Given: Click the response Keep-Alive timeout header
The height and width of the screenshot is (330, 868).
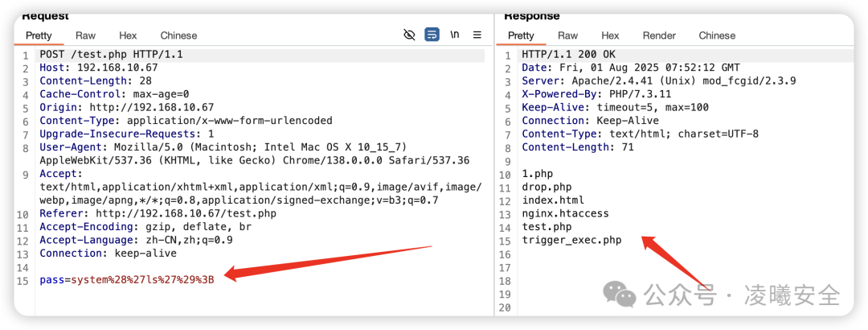Looking at the screenshot, I should [615, 108].
